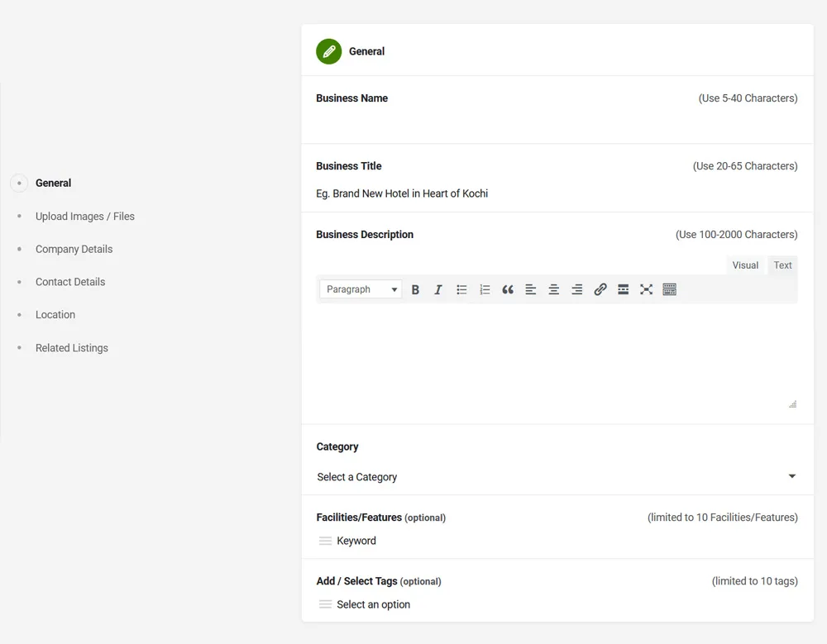
Task: Insert a Read More tag
Action: (624, 289)
